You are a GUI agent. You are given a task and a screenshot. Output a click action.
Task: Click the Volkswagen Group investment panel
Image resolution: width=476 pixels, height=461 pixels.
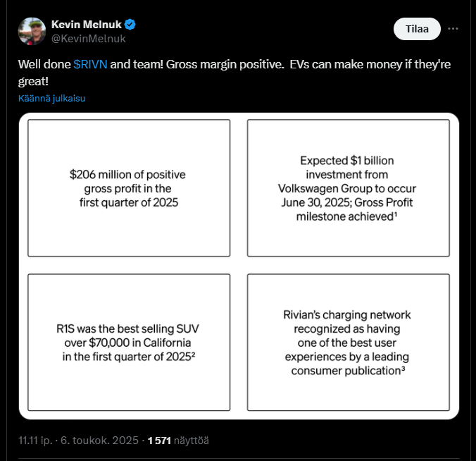(x=348, y=188)
